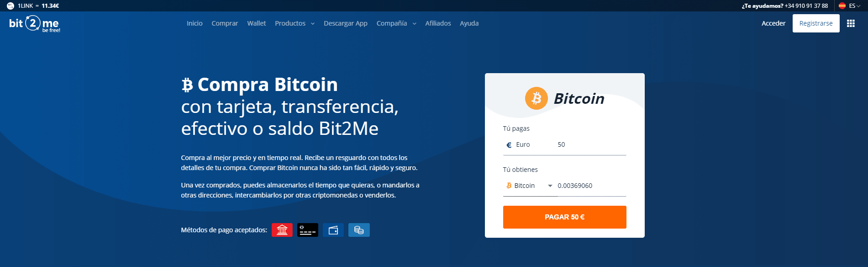868x267 pixels.
Task: Open the Afiliados menu item
Action: click(438, 23)
